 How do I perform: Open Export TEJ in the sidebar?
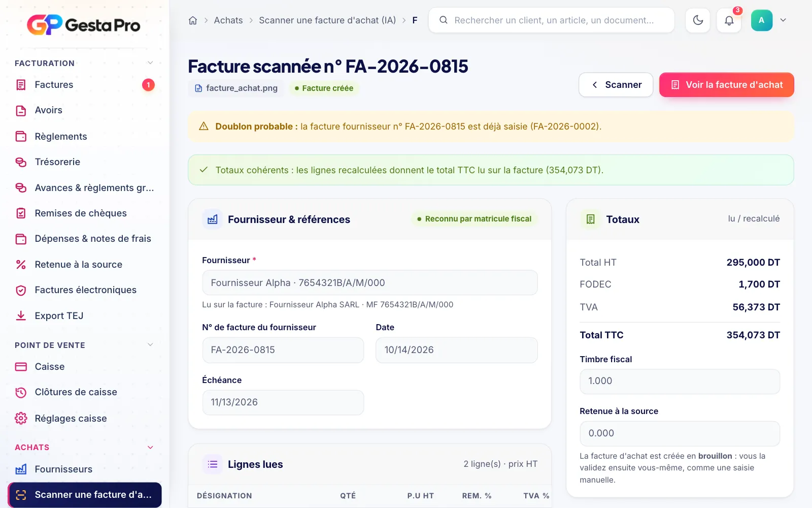click(85, 316)
